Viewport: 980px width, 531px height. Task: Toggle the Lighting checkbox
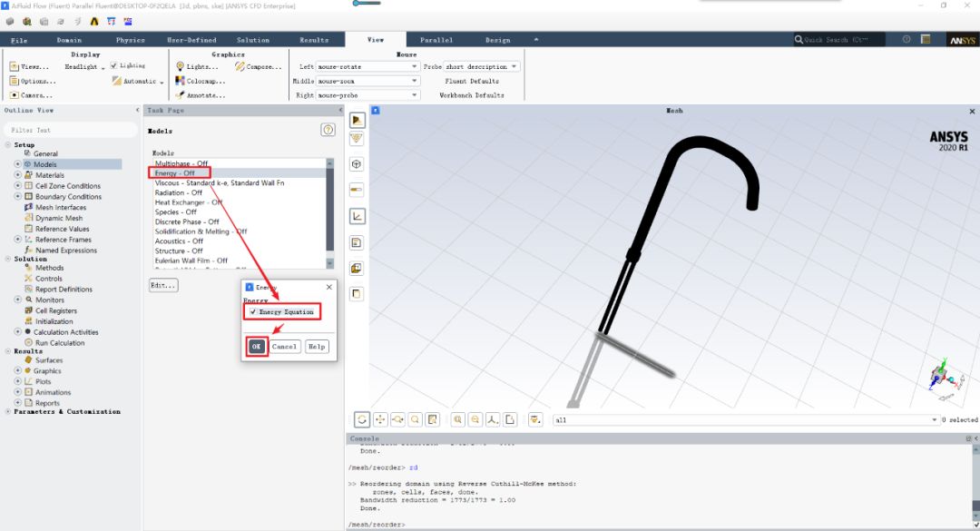[x=113, y=65]
